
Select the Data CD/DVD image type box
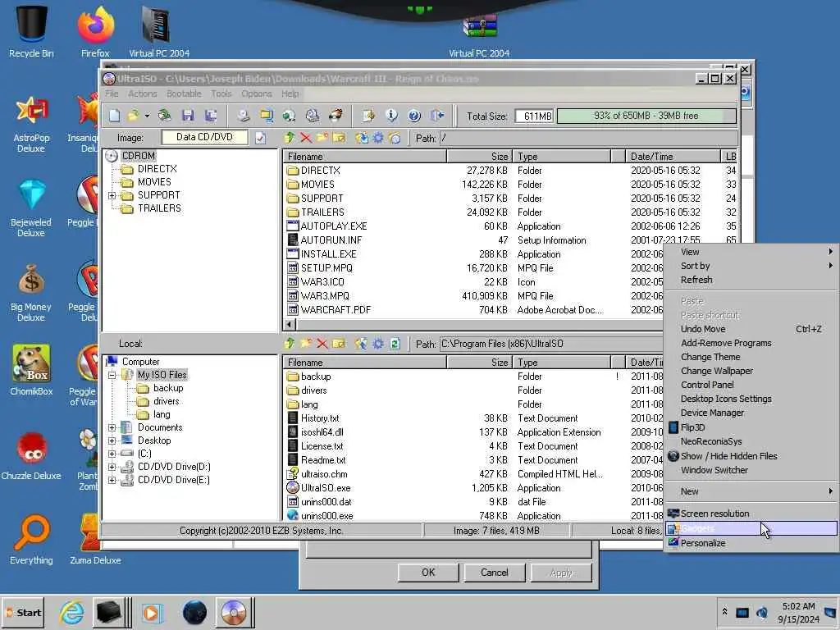click(204, 138)
